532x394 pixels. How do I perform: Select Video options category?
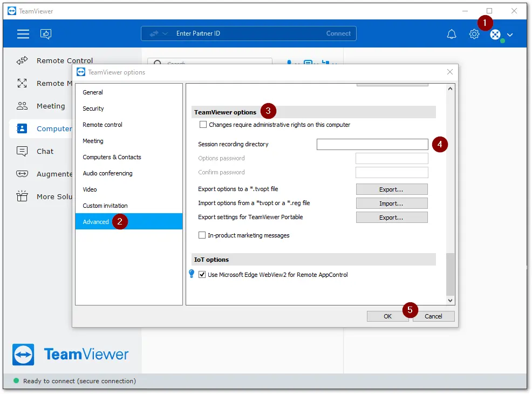click(x=129, y=189)
